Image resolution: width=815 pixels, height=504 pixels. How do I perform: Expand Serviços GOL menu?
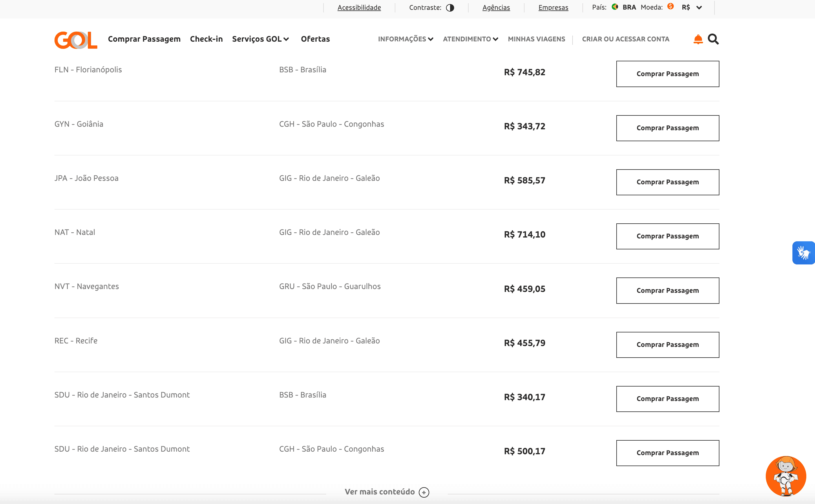pyautogui.click(x=260, y=39)
